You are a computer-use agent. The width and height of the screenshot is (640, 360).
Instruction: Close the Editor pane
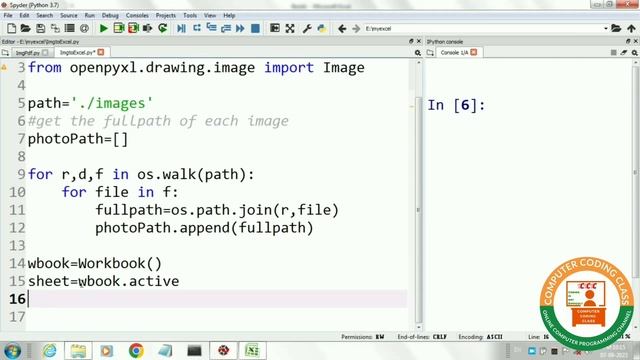tap(418, 41)
